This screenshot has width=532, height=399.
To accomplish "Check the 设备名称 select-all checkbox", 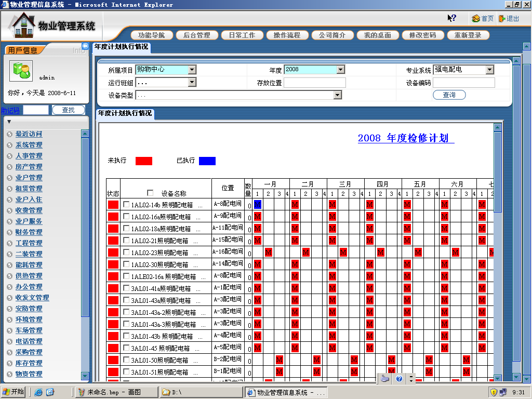I will point(151,193).
